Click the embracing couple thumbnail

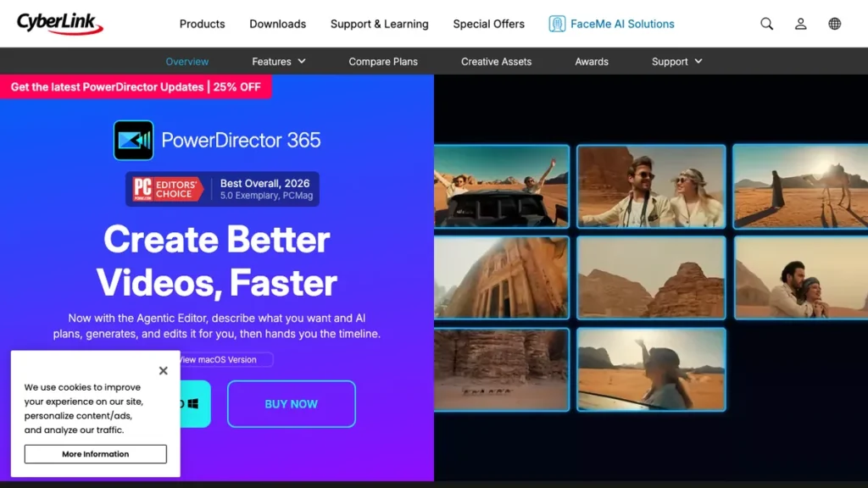pyautogui.click(x=800, y=278)
